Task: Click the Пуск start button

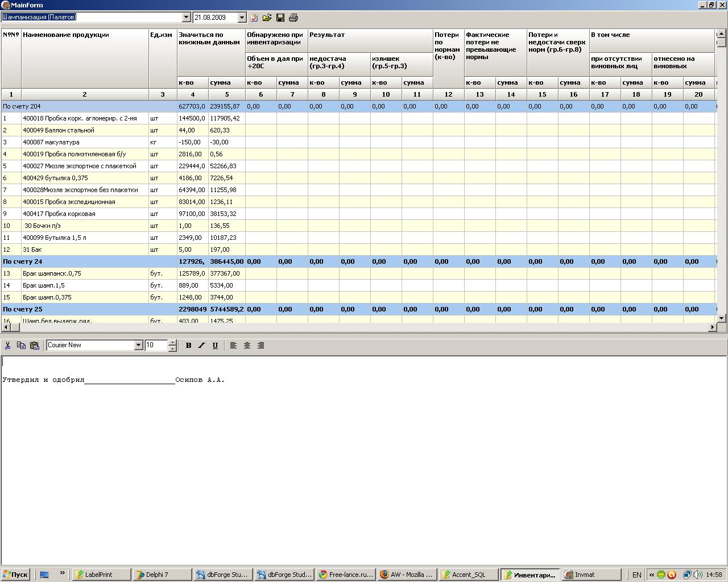Action: [x=15, y=575]
